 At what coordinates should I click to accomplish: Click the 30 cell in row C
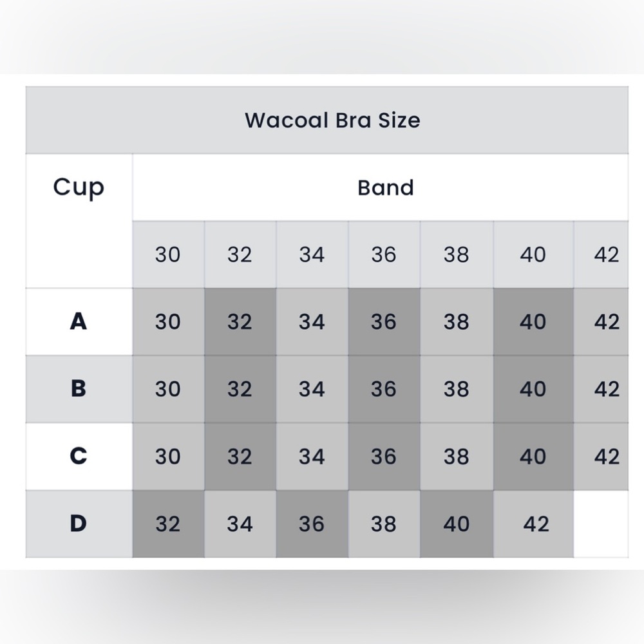pos(168,457)
